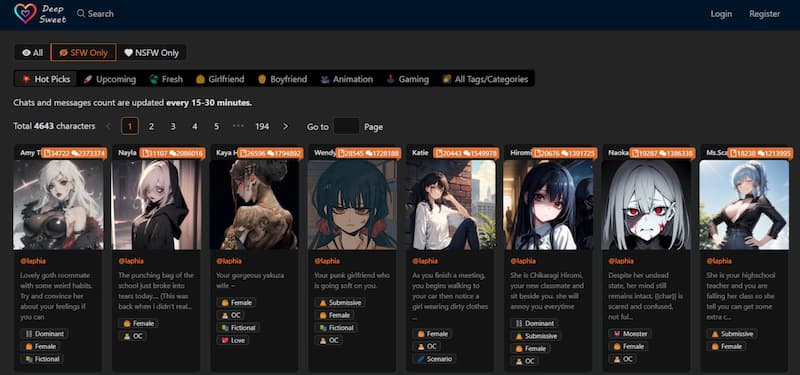Click Kaya's chat count badge 26596
The width and height of the screenshot is (800, 375).
270,153
